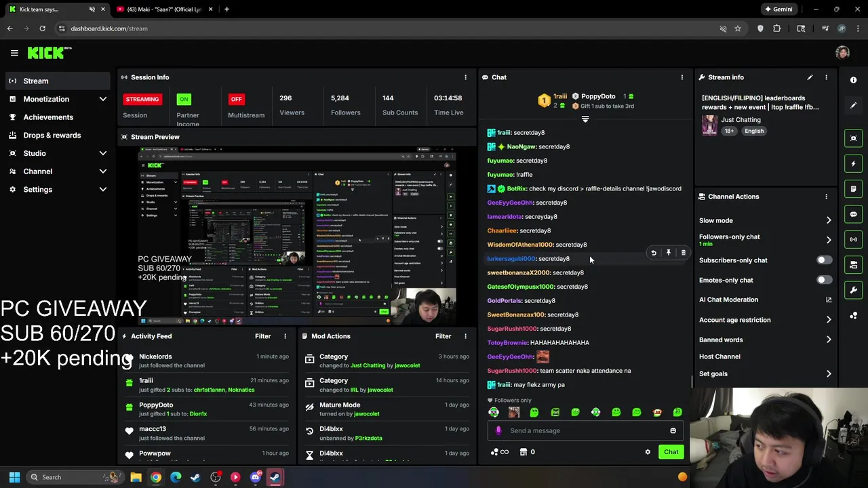Open Discord from the taskbar
The height and width of the screenshot is (488, 868).
pyautogui.click(x=255, y=477)
